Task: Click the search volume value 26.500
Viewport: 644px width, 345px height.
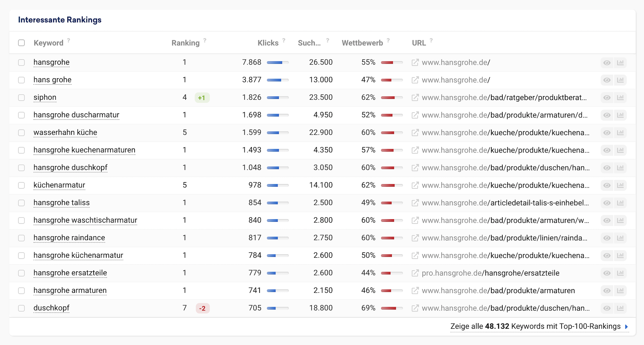Action: point(321,62)
